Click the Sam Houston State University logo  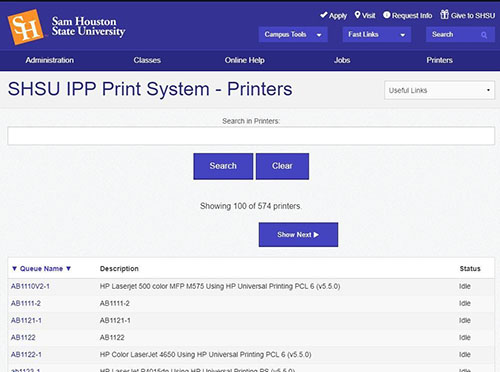point(66,27)
